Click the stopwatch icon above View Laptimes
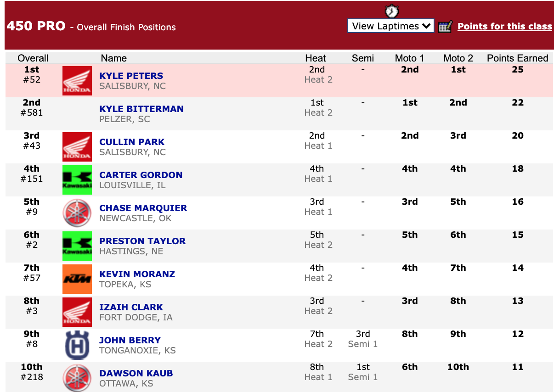Viewport: 554px width, 392px height. coord(391,11)
